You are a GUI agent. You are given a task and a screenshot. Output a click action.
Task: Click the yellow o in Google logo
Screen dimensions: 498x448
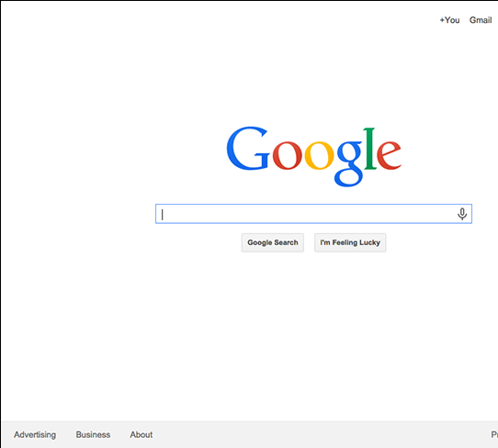tap(319, 155)
